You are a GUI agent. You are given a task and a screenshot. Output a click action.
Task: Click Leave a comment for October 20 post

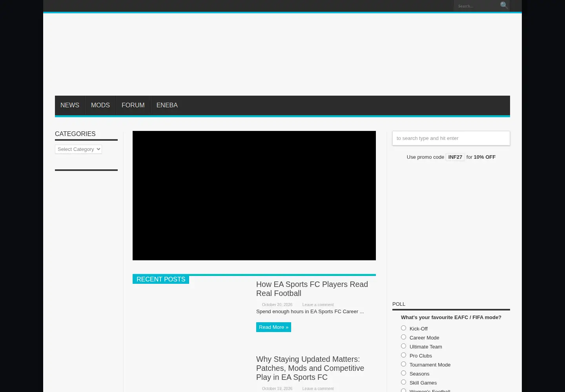click(318, 305)
